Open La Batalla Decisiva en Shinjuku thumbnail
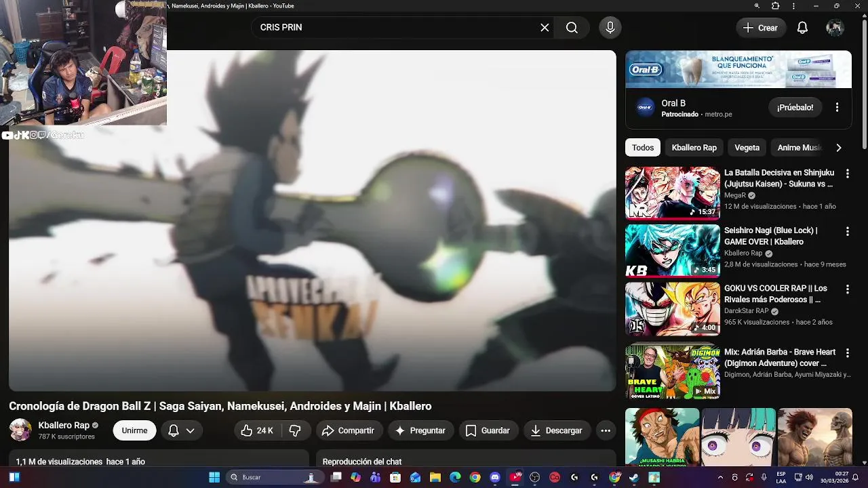The width and height of the screenshot is (868, 488). tap(673, 193)
